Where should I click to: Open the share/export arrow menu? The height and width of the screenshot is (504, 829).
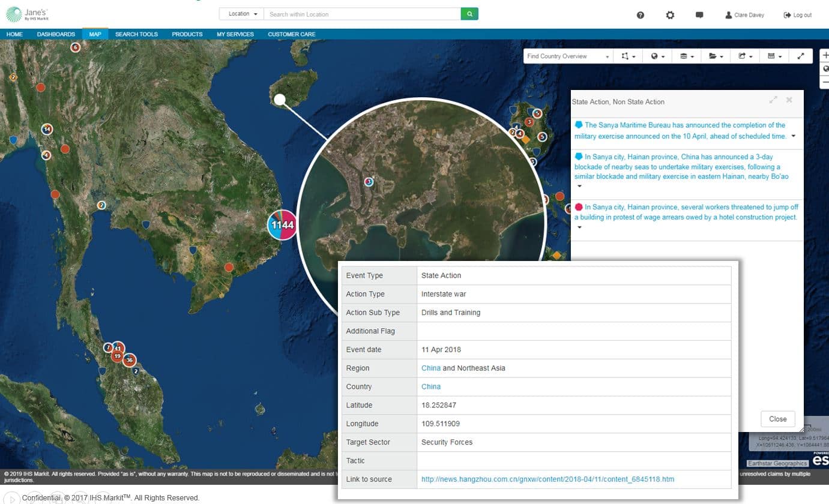745,56
